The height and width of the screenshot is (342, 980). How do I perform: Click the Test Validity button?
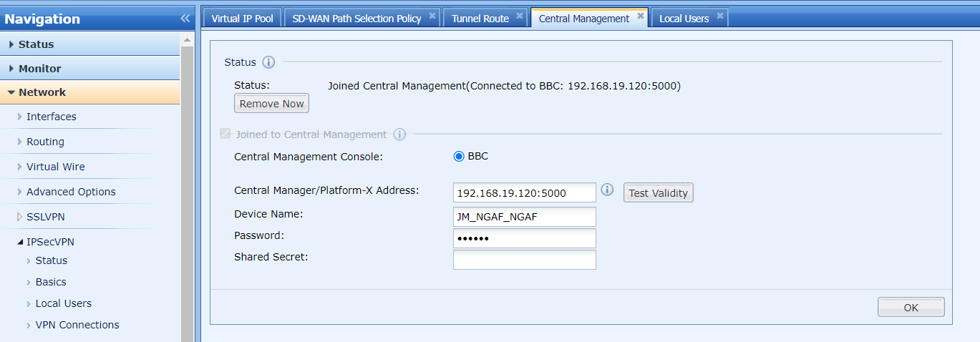click(658, 192)
